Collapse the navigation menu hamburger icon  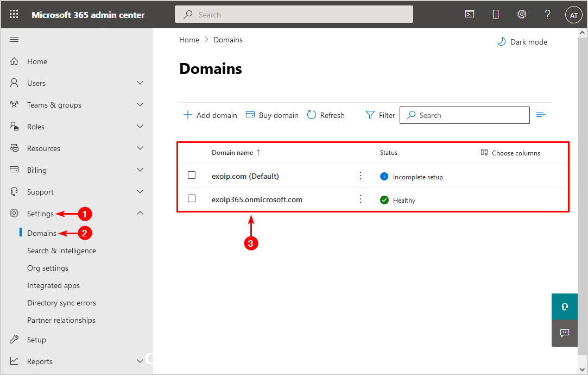14,40
